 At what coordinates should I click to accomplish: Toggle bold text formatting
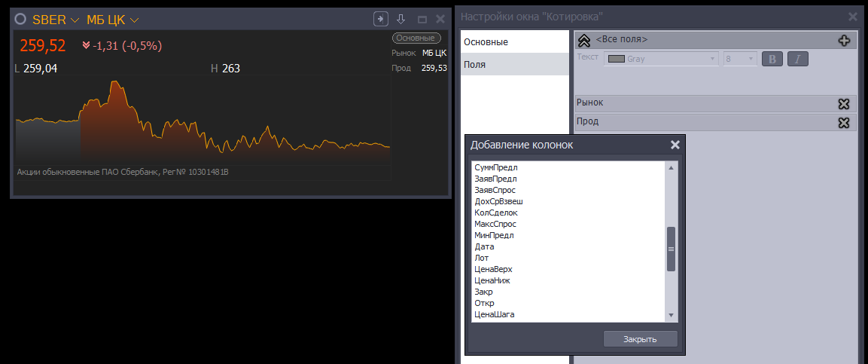point(772,59)
